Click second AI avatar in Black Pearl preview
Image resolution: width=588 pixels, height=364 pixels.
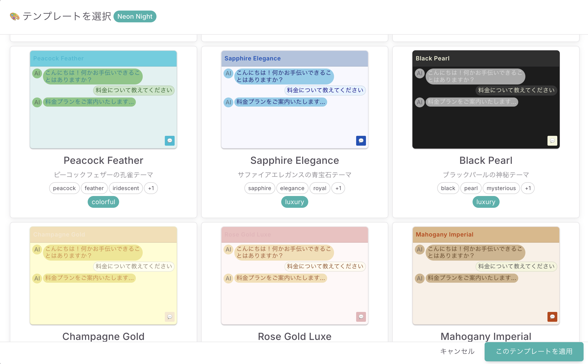[420, 102]
